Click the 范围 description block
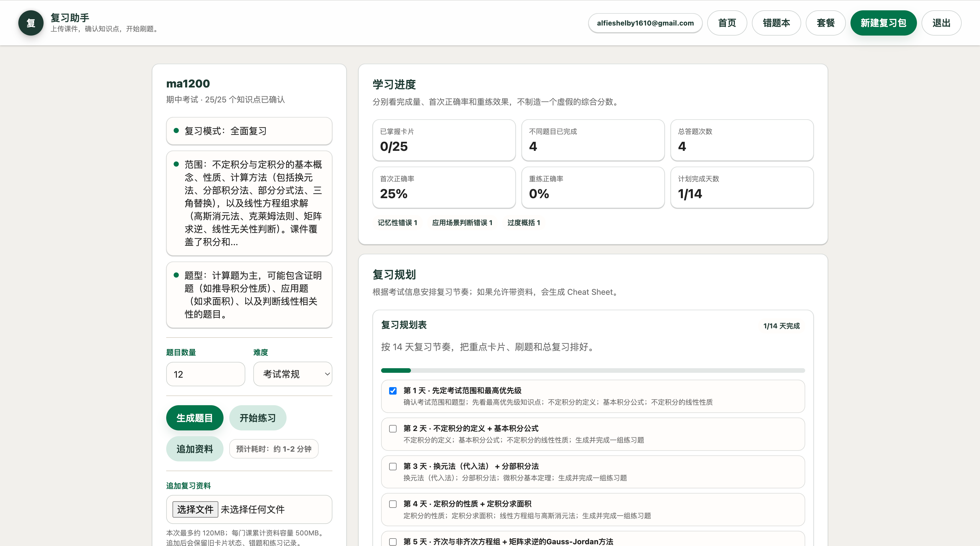Screen dimensions: 980x546 pyautogui.click(x=249, y=203)
